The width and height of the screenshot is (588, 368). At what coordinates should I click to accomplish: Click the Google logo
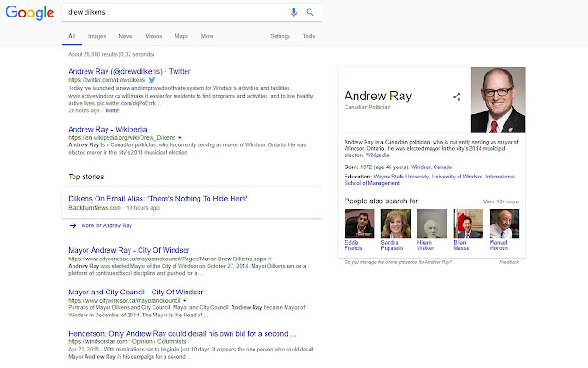tap(30, 13)
